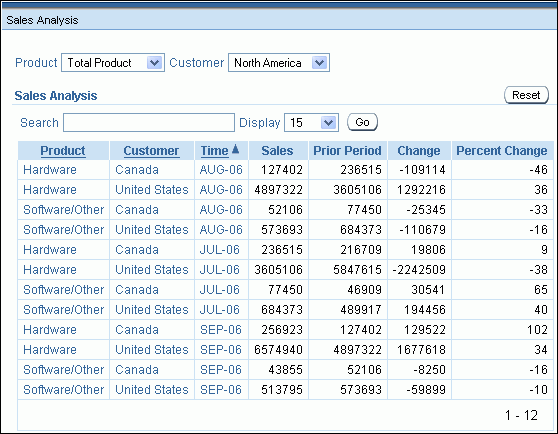Screen dimensions: 558x434
Task: Click the Prior Period value 236515
Action: pyautogui.click(x=361, y=170)
